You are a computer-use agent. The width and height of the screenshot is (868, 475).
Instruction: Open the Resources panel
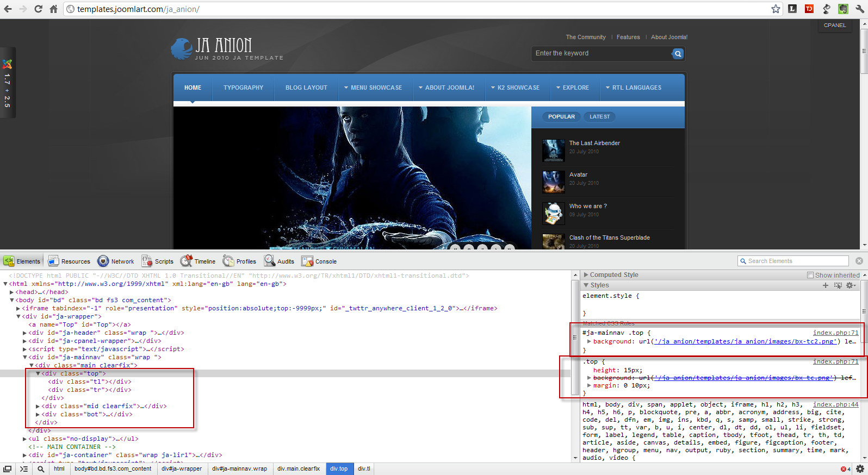coord(69,261)
